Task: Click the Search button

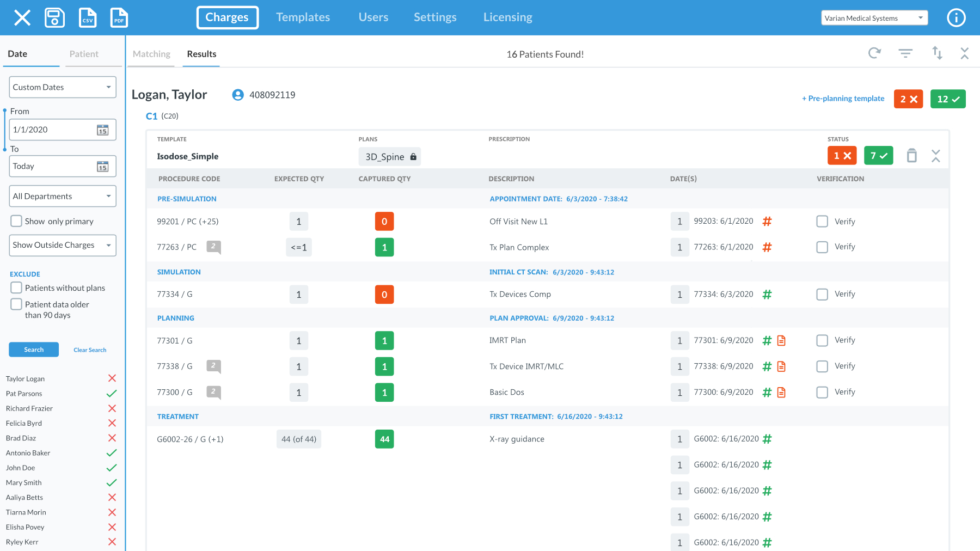Action: (x=34, y=350)
